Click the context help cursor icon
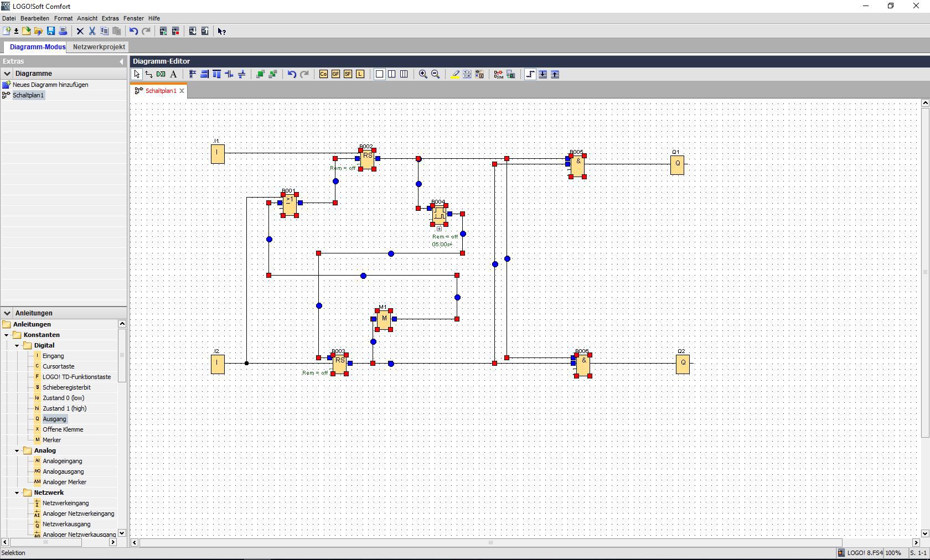 click(222, 32)
